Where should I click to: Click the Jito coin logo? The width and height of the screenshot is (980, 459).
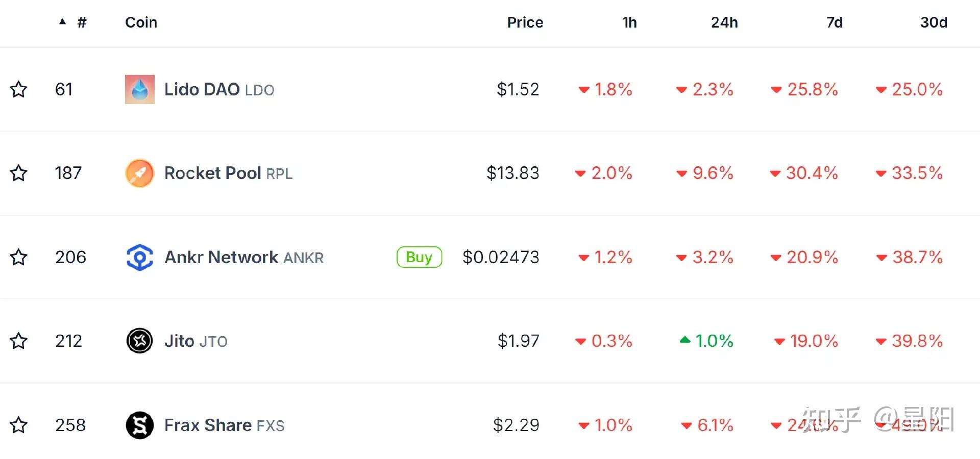pyautogui.click(x=139, y=341)
